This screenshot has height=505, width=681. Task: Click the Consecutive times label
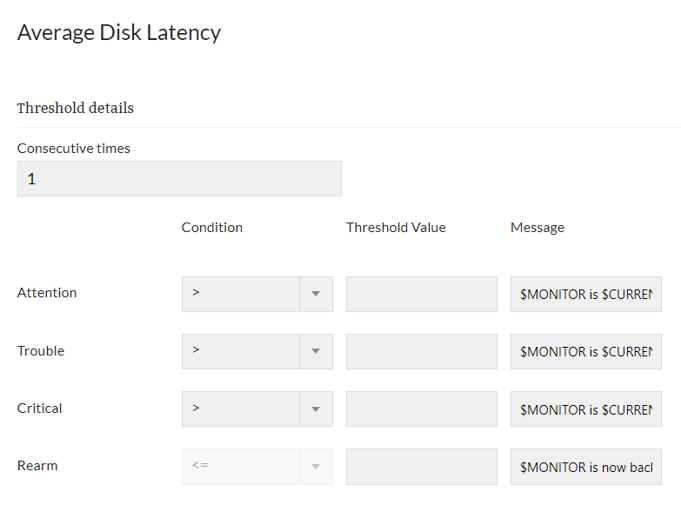pos(74,148)
